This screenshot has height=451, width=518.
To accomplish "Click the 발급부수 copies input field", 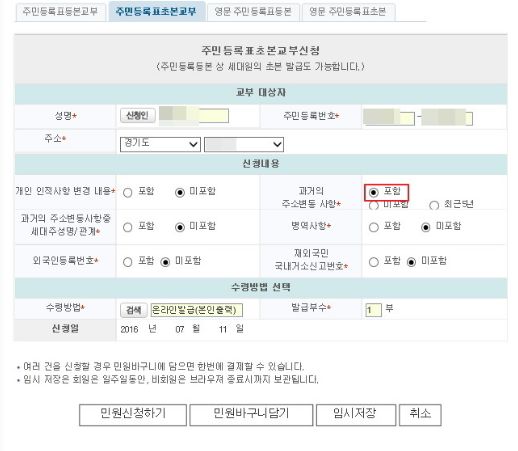I will click(x=373, y=310).
